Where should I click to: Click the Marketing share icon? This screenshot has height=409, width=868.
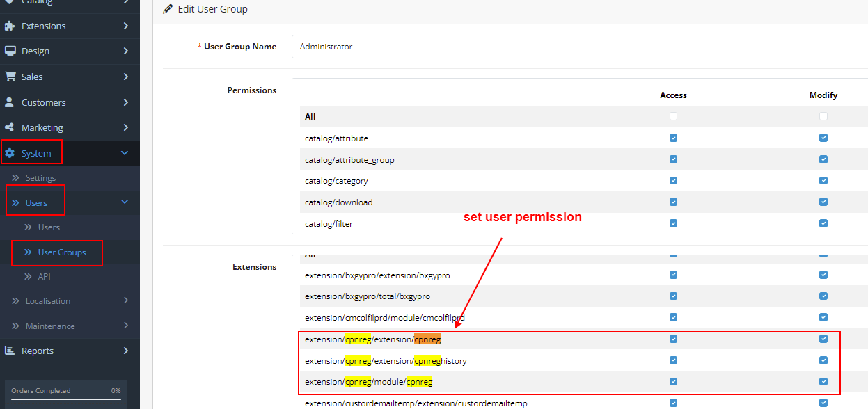(10, 127)
